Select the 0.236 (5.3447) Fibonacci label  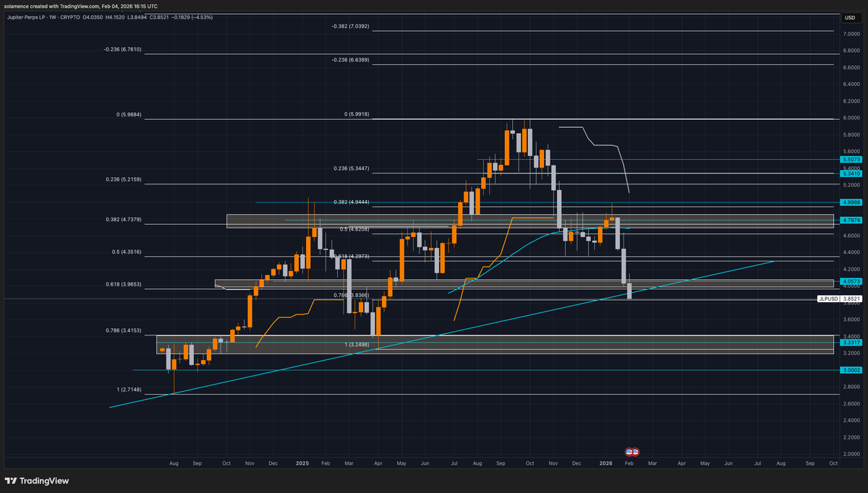352,168
